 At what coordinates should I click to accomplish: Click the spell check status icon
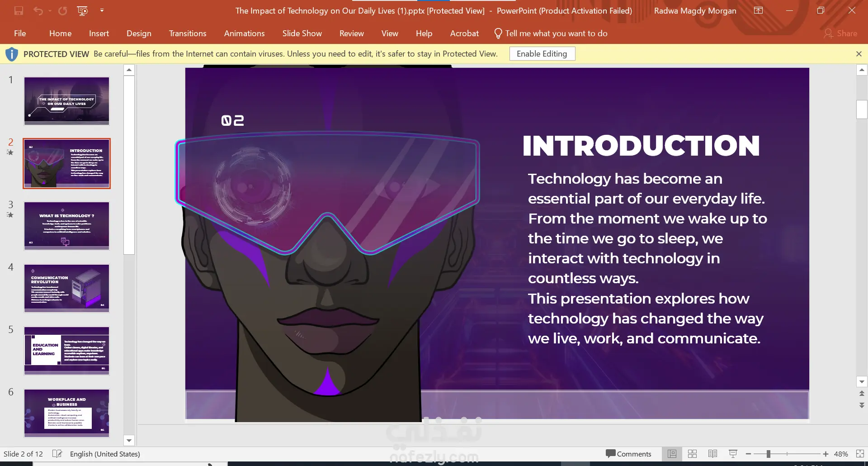pyautogui.click(x=57, y=454)
